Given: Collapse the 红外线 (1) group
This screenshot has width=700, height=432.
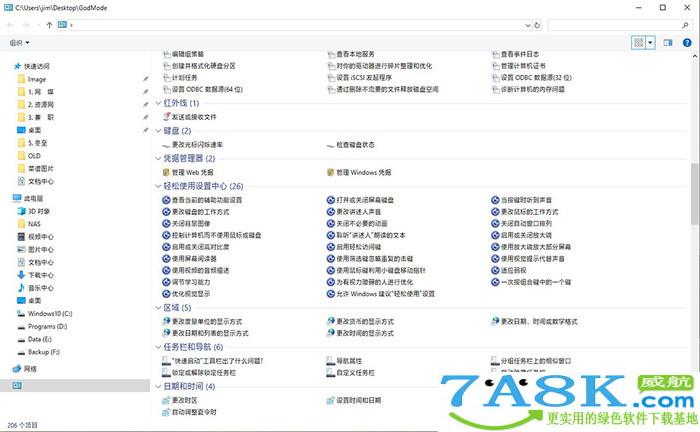Looking at the screenshot, I should pyautogui.click(x=158, y=103).
